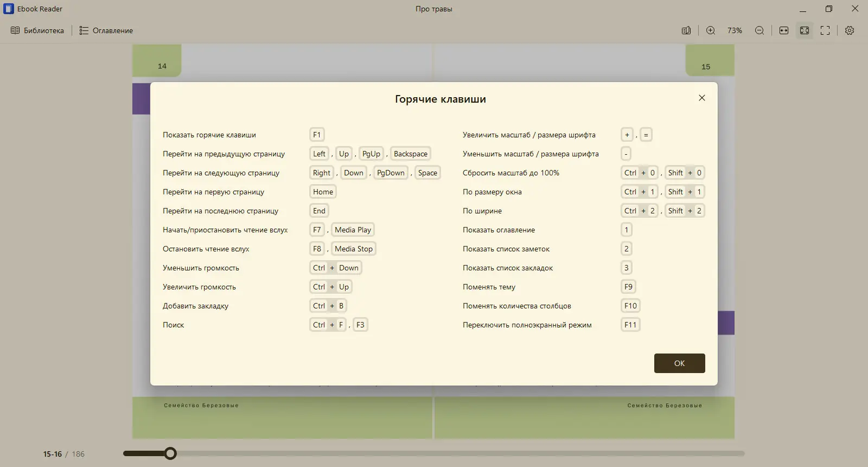Zoom in with the plus magnifier

[x=711, y=30]
